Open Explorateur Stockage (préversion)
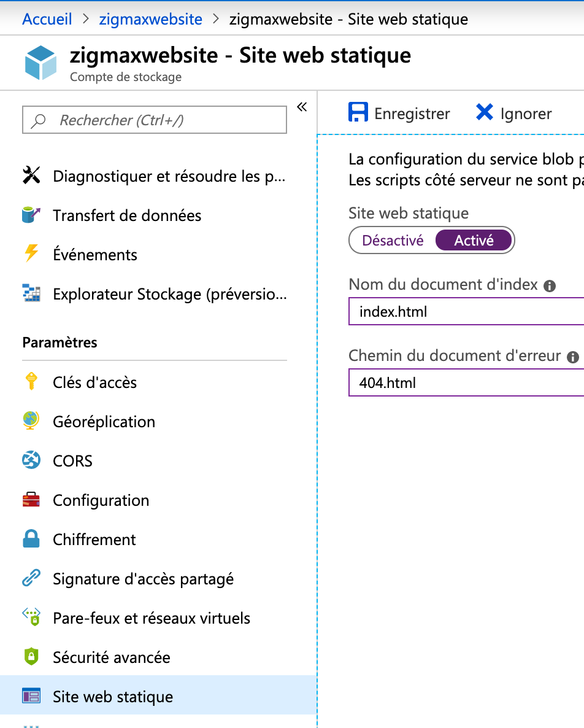584x728 pixels. tap(170, 293)
